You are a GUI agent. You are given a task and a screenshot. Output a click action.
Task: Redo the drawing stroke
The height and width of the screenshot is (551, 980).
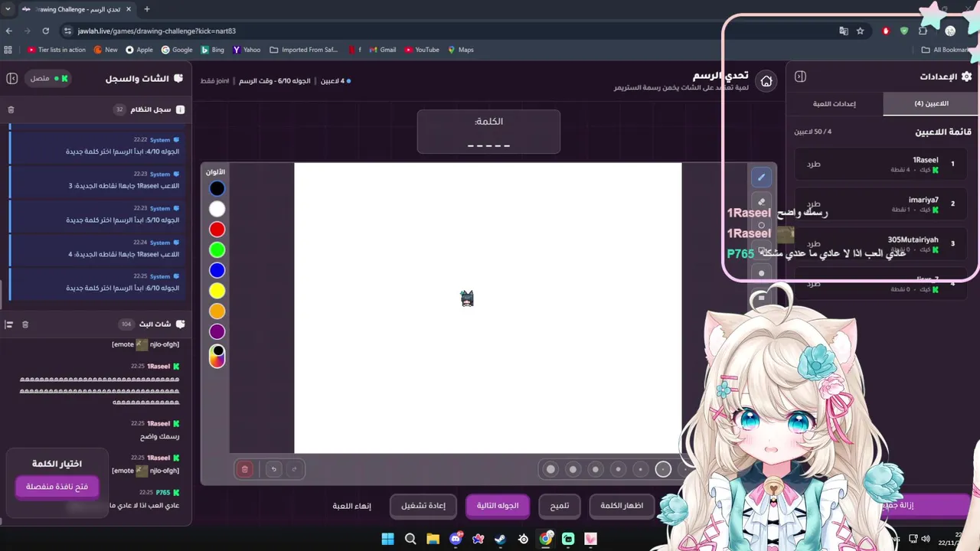(x=295, y=469)
